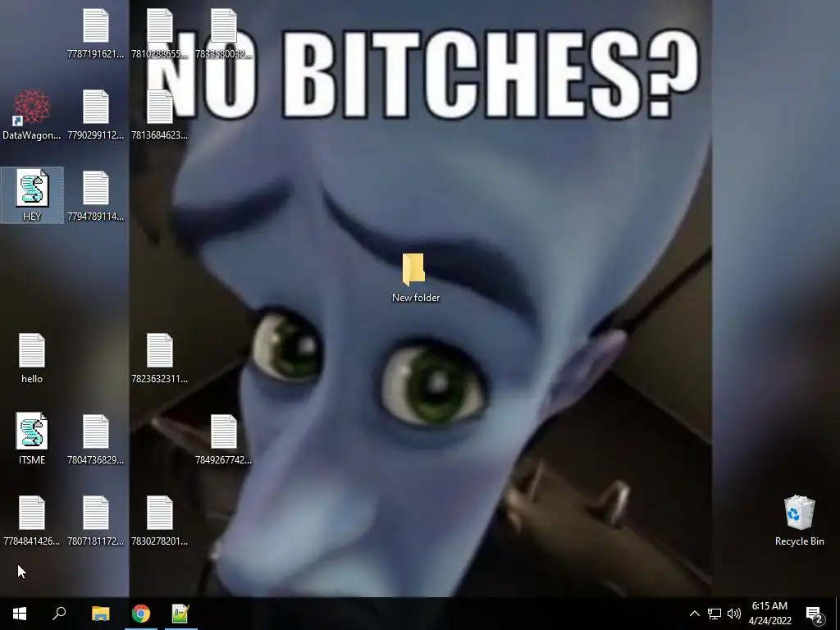Select the New folder icon
The height and width of the screenshot is (630, 840).
tap(413, 269)
